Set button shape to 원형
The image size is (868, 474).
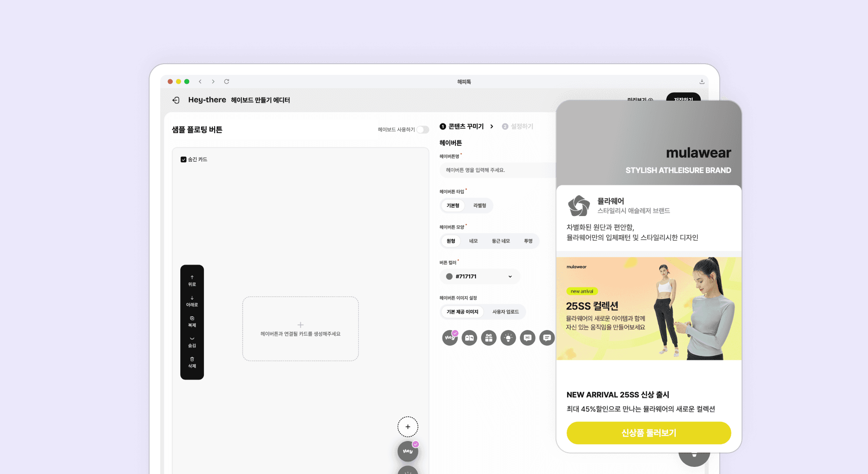(x=451, y=241)
